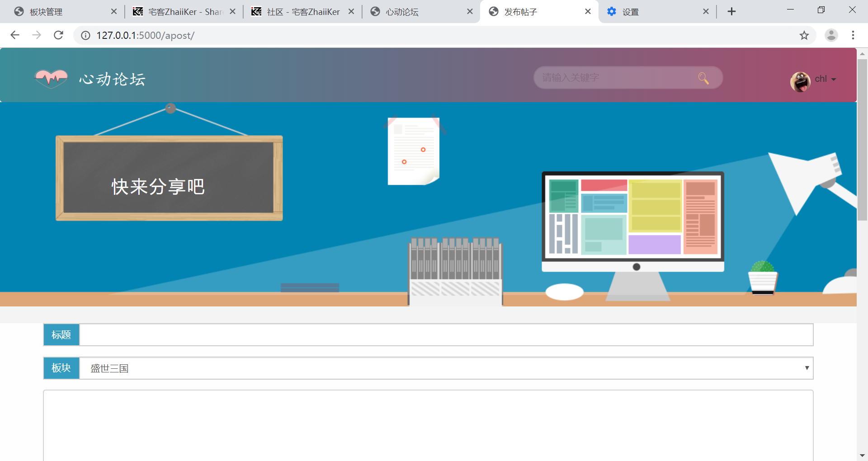Image resolution: width=868 pixels, height=461 pixels.
Task: Open the 板块 dropdown showing 盛世三国
Action: 446,368
